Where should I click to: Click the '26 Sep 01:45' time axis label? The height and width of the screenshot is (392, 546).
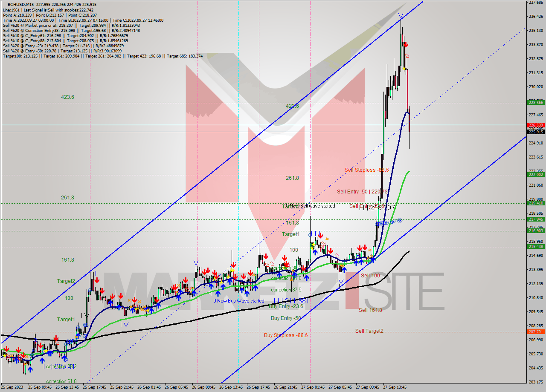(x=149, y=388)
